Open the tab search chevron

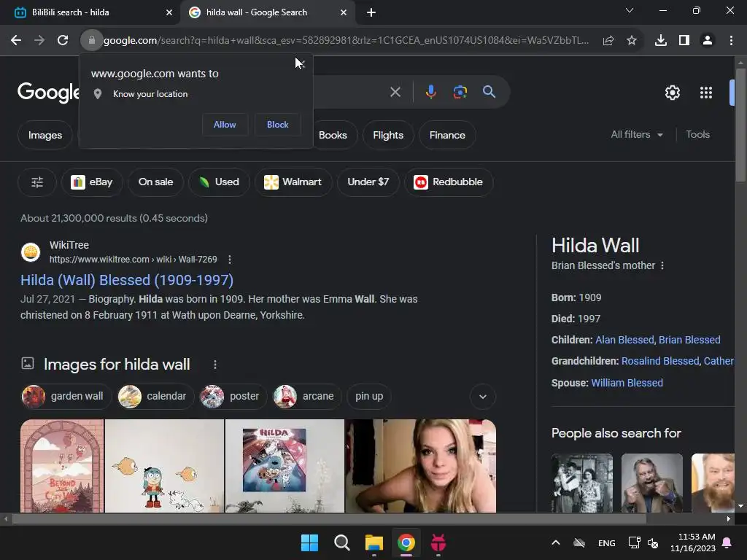click(x=630, y=10)
